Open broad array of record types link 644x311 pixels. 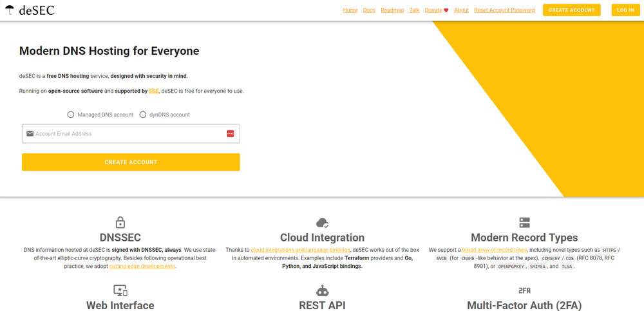495,250
